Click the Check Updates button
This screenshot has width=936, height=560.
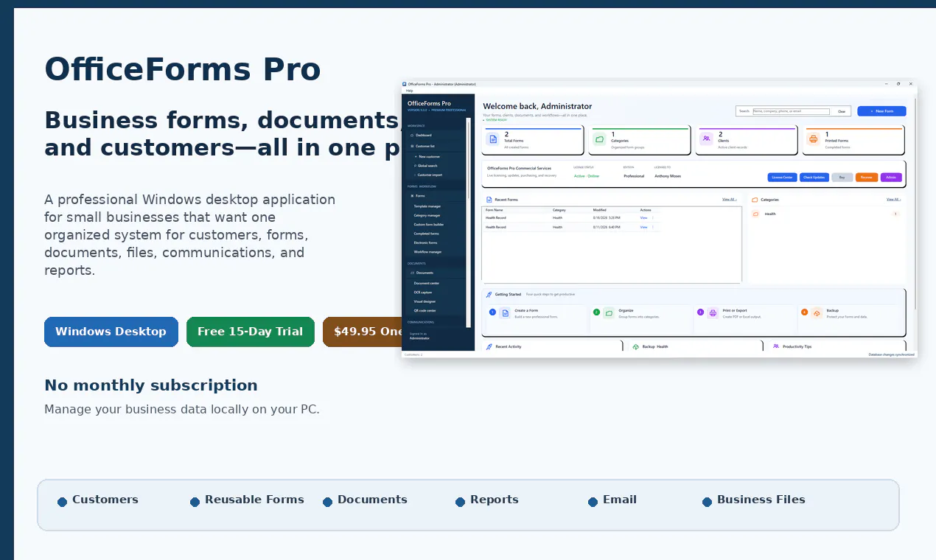click(x=814, y=178)
